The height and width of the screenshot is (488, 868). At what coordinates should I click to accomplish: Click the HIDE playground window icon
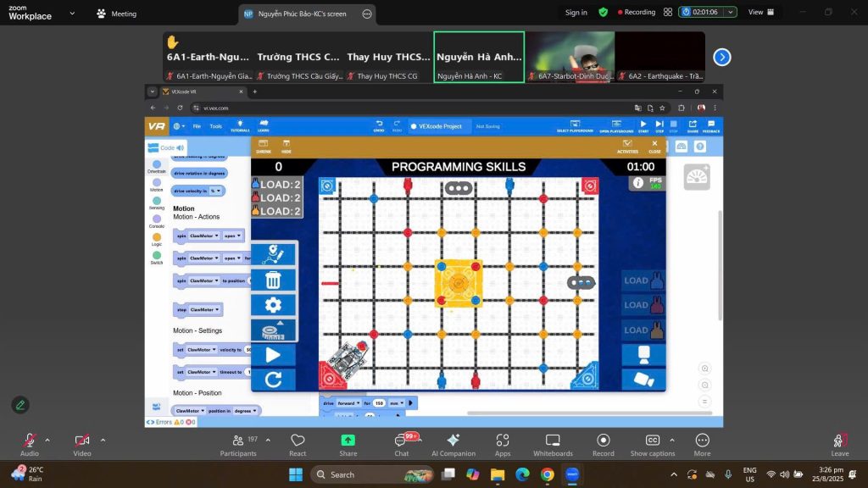pos(287,147)
